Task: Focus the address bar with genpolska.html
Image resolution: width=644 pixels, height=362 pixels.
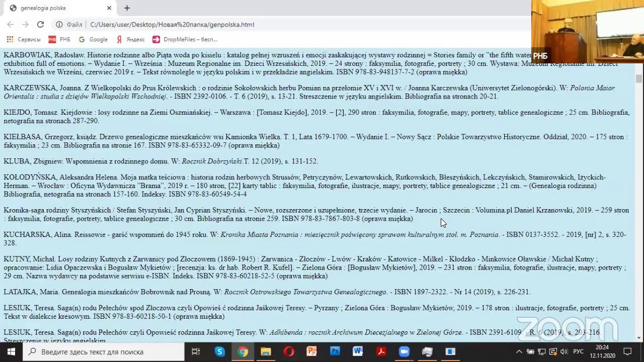Action: [x=172, y=24]
